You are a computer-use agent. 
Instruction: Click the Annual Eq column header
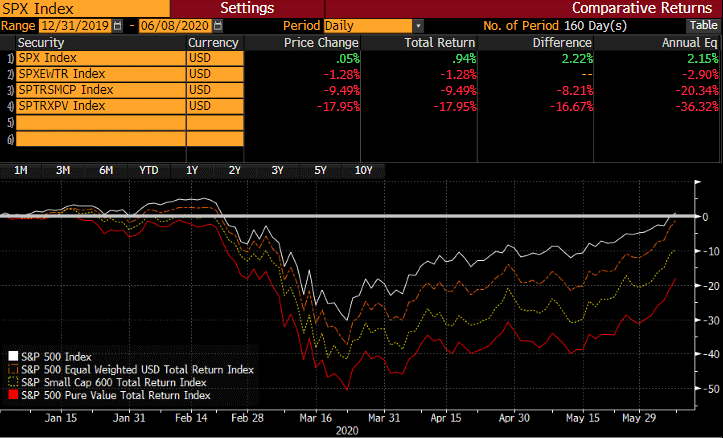tap(690, 43)
